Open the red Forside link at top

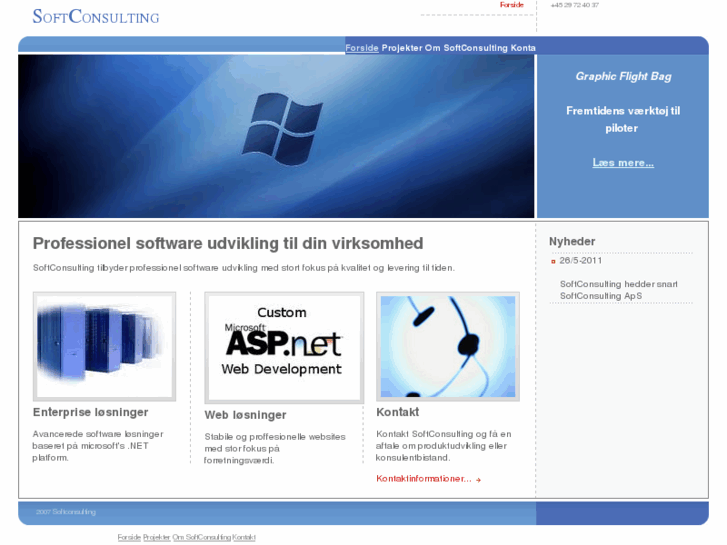511,5
